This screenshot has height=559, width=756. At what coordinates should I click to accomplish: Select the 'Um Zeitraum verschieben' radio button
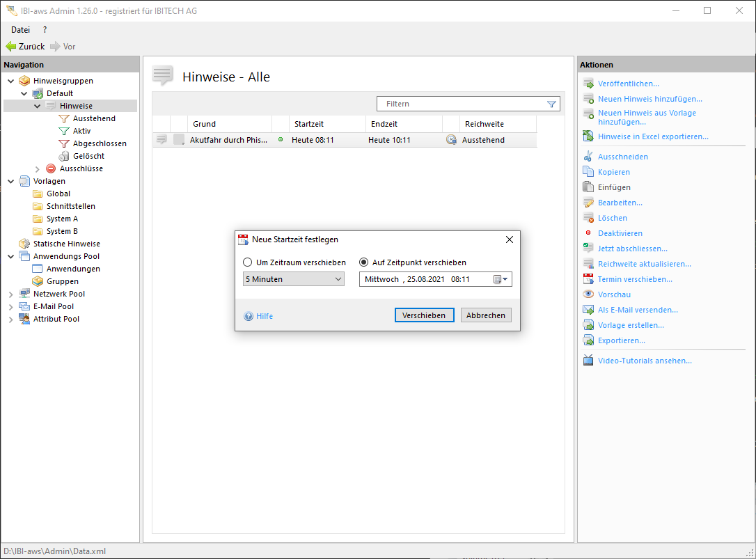(x=247, y=262)
